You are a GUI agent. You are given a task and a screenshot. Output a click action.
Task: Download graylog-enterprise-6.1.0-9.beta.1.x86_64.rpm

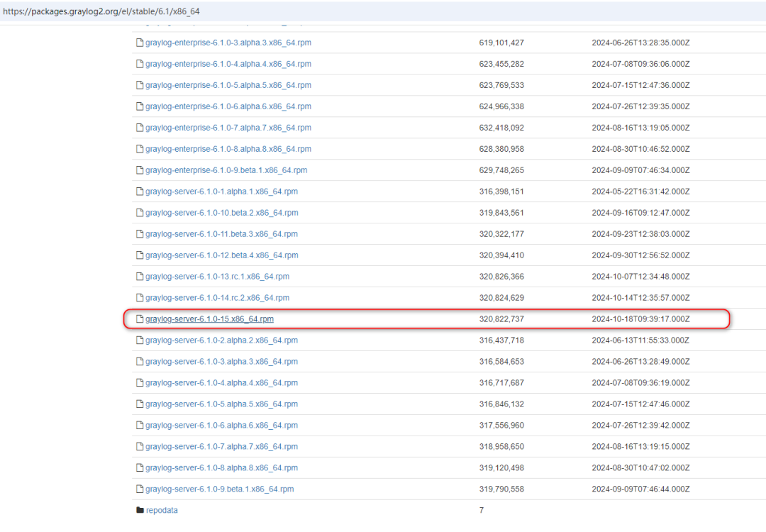pos(226,170)
